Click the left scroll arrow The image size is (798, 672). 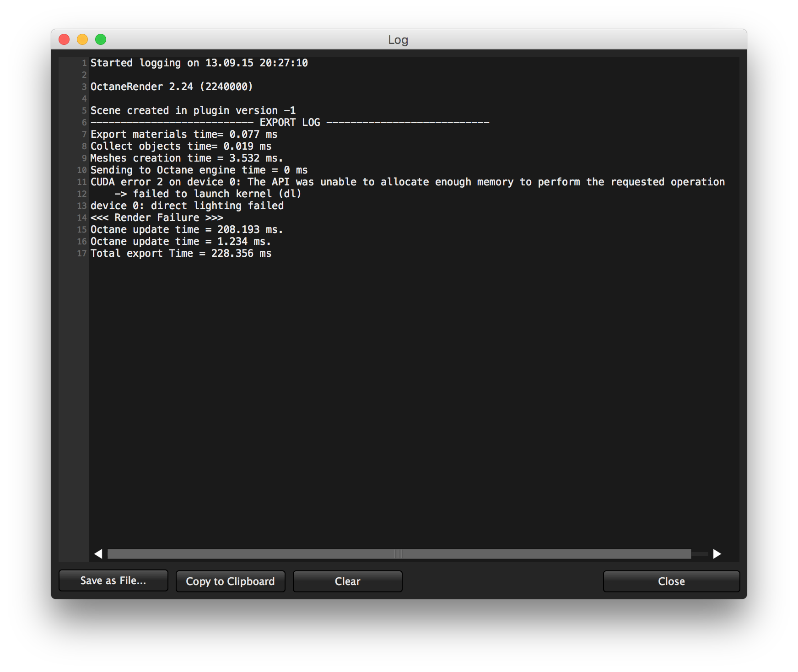coord(98,554)
